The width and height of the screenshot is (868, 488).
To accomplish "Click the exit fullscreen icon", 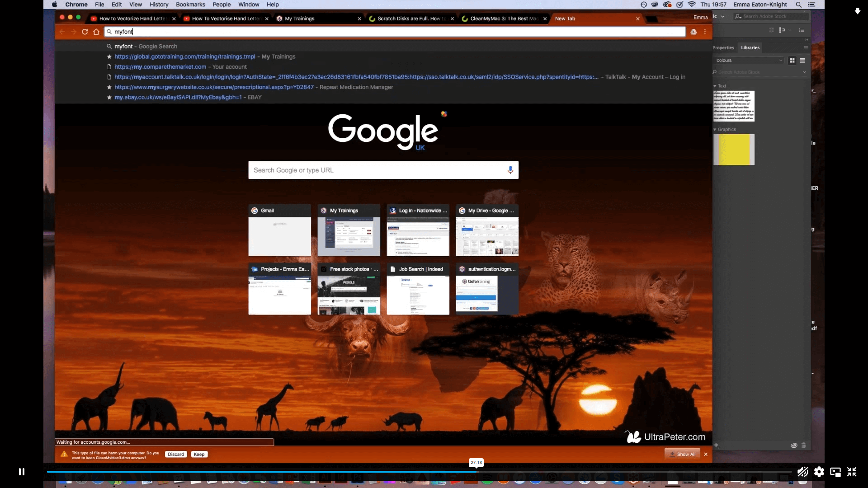I will point(852,472).
